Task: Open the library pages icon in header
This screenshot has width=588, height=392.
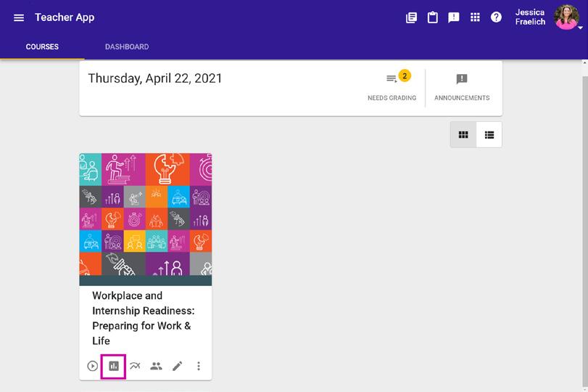Action: 411,17
